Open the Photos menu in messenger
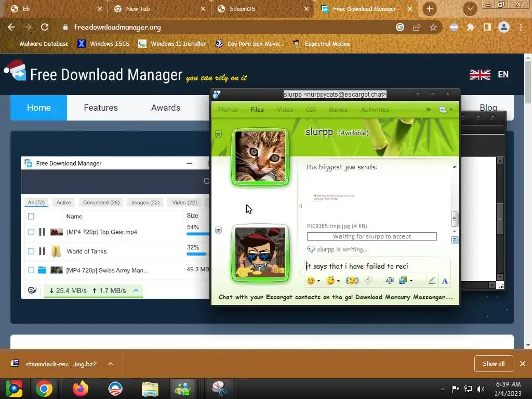Image resolution: width=532 pixels, height=399 pixels. 228,110
